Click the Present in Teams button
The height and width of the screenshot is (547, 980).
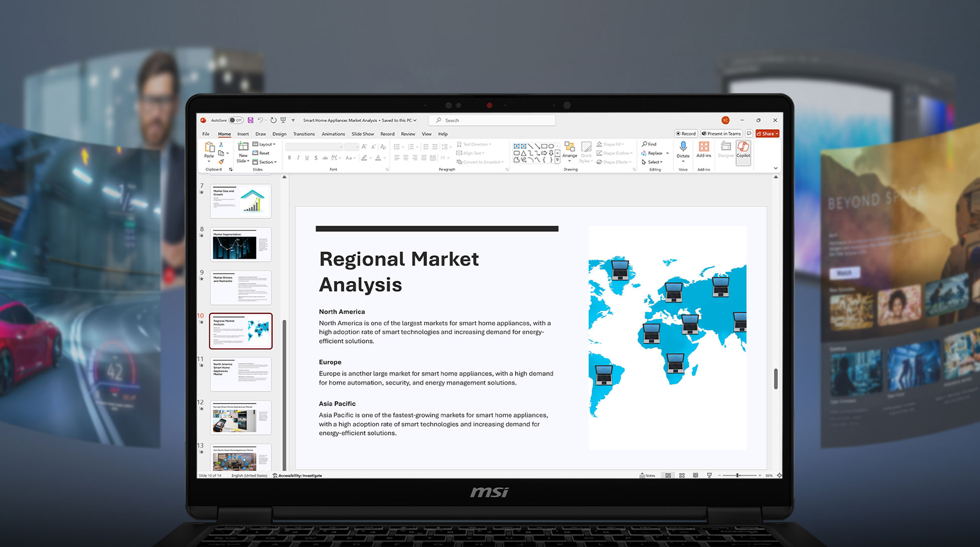pos(721,134)
